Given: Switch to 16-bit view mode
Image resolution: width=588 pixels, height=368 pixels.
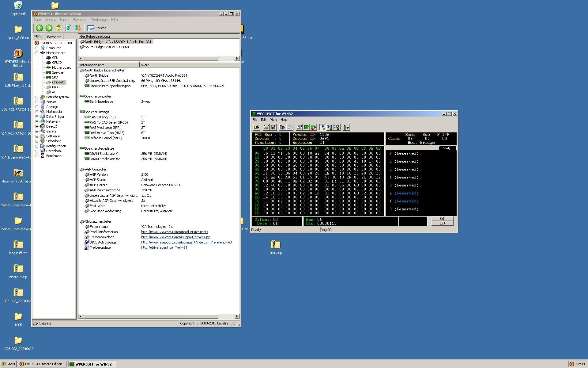Looking at the screenshot, I should pos(330,127).
